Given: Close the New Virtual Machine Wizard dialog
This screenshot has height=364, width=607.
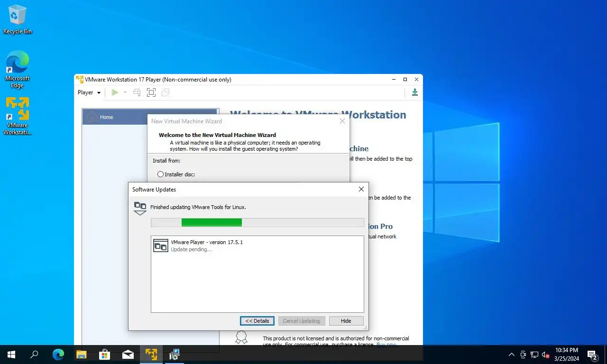Looking at the screenshot, I should (342, 121).
